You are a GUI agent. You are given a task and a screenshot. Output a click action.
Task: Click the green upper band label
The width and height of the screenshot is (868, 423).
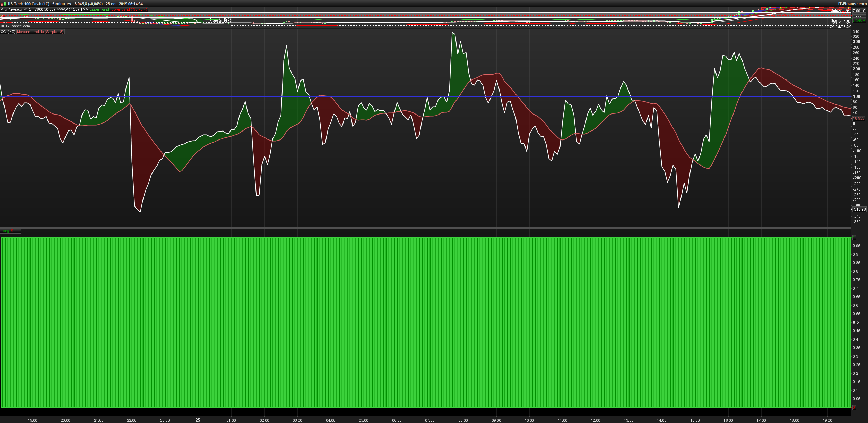[99, 10]
